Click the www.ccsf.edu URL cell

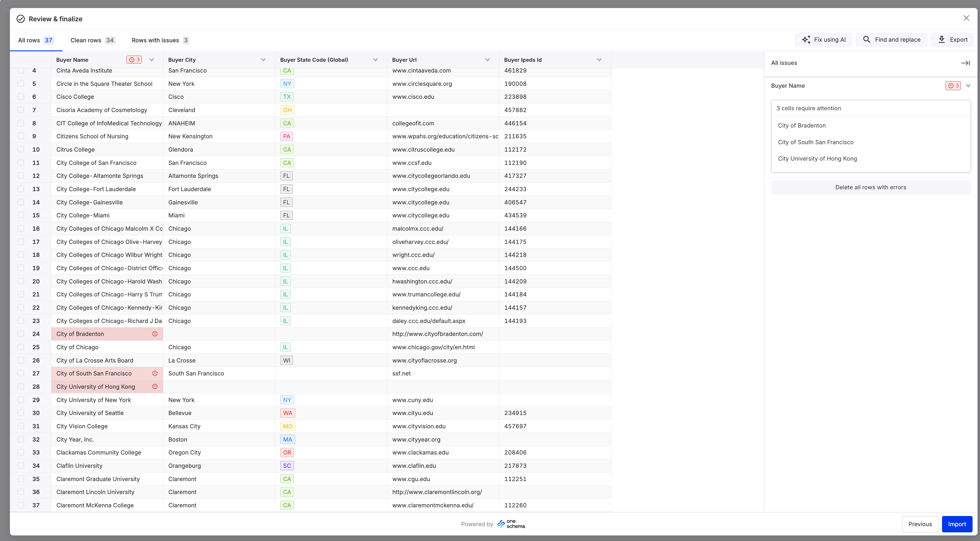443,163
